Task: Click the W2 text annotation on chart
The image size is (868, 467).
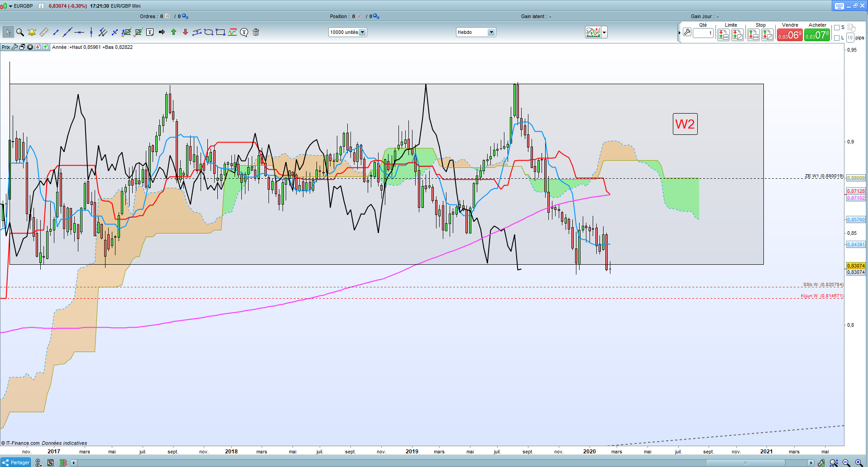Action: 685,124
